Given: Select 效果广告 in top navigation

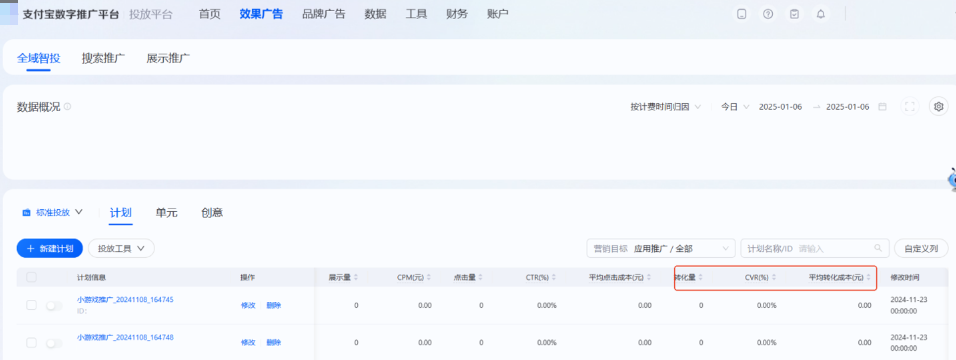Looking at the screenshot, I should coord(261,14).
